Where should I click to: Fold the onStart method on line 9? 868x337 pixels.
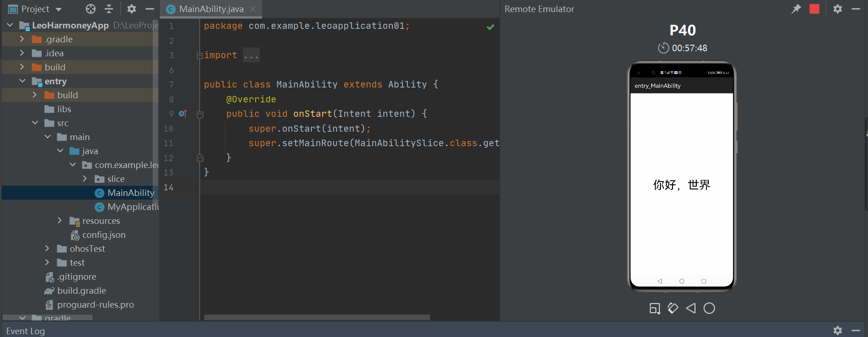point(200,114)
